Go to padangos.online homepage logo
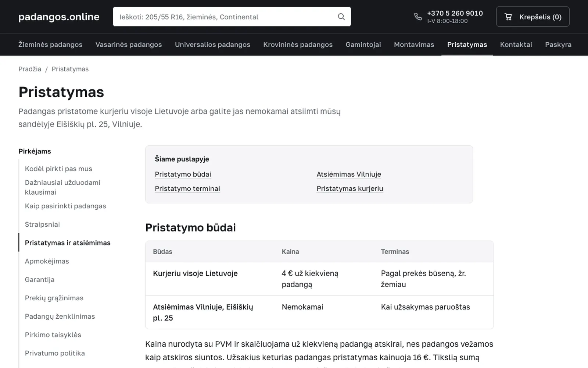Screen dimensions: 588x368 [59, 17]
